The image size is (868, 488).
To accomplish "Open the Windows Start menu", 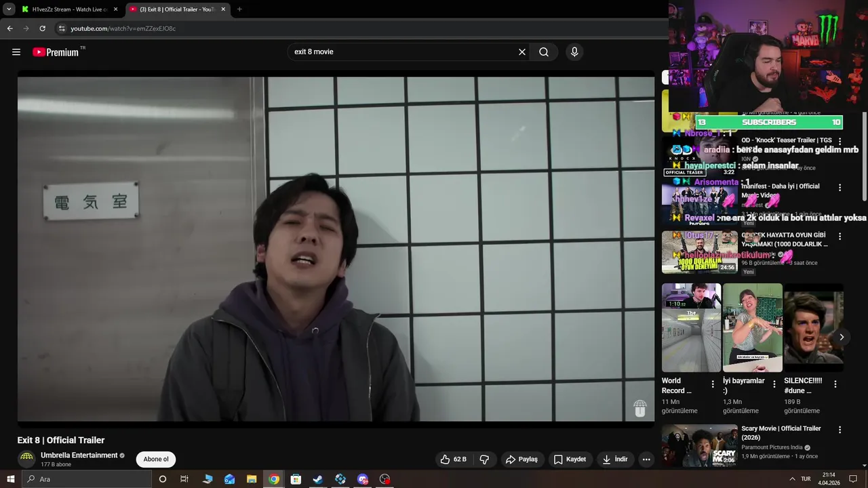I will click(10, 479).
